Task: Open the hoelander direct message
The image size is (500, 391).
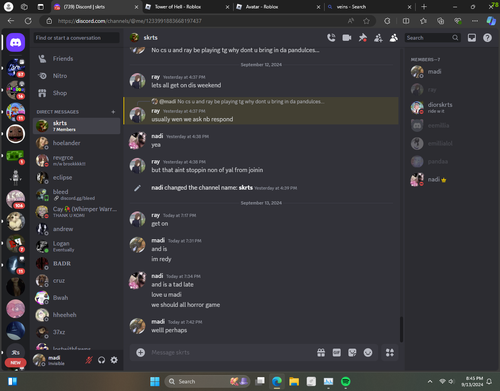Action: 77,143
